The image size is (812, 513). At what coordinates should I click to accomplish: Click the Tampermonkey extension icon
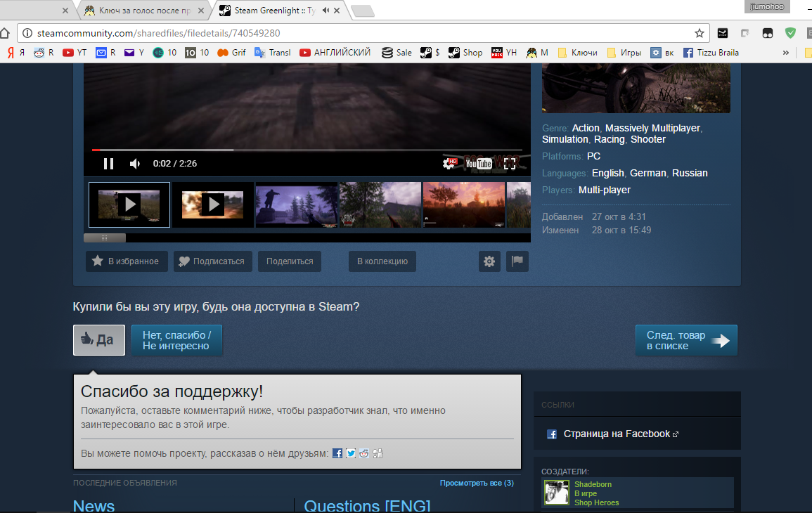(768, 33)
